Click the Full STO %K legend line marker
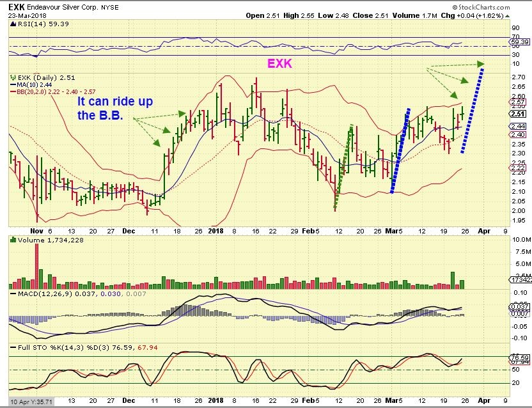The width and height of the screenshot is (532, 408). click(12, 347)
